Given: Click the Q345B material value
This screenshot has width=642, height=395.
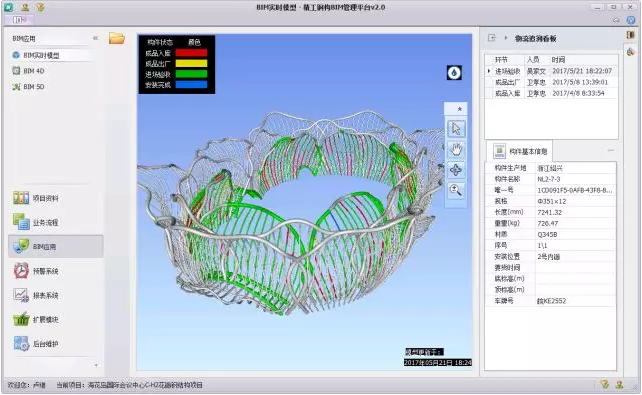Looking at the screenshot, I should 547,235.
